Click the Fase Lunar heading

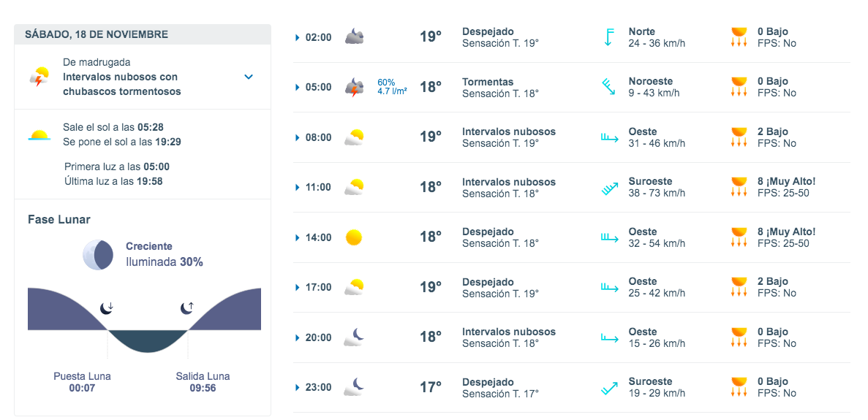point(59,219)
